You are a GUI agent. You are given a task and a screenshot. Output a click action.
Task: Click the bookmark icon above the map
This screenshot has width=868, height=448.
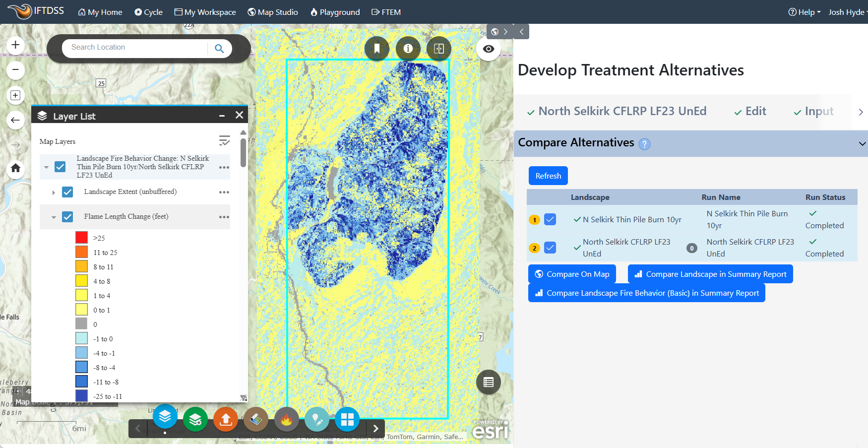tap(377, 48)
